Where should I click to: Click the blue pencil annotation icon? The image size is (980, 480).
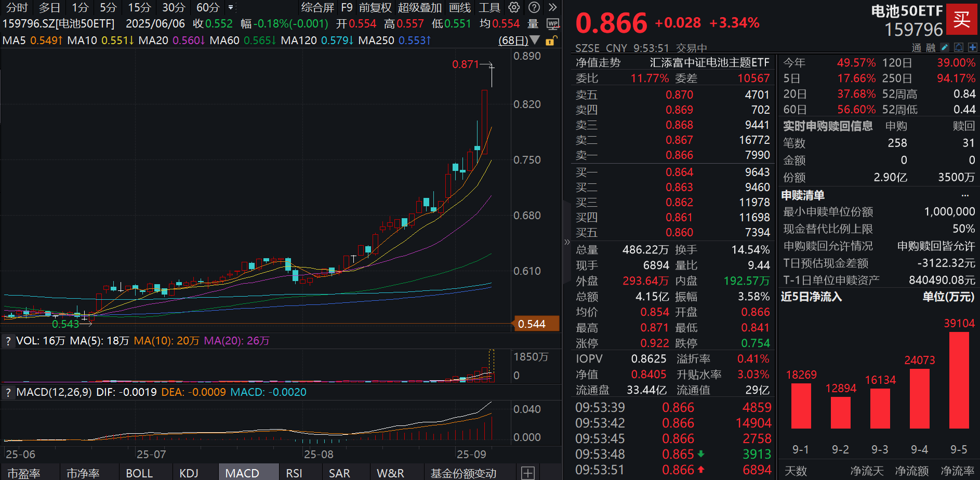coord(944,47)
